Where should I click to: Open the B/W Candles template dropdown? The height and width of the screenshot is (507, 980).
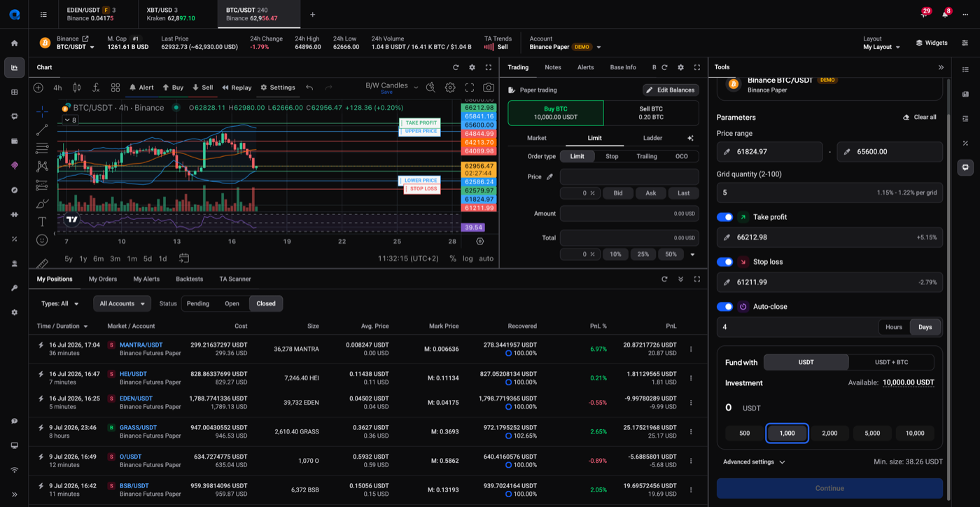click(x=392, y=87)
